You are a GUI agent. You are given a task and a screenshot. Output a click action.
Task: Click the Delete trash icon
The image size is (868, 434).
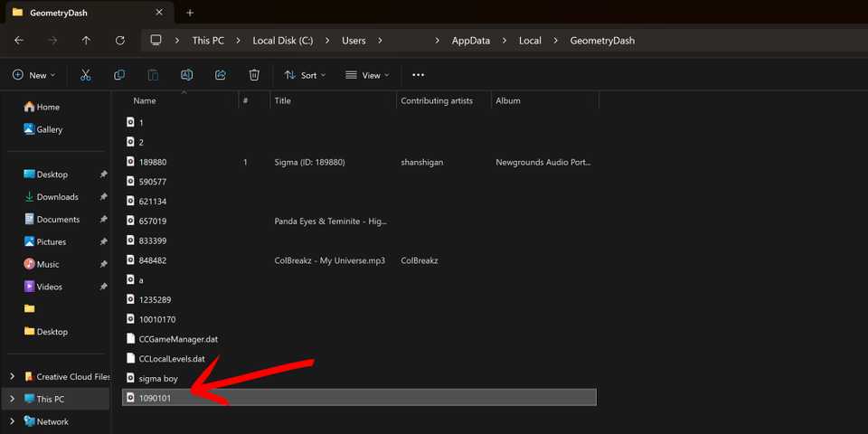coord(254,75)
